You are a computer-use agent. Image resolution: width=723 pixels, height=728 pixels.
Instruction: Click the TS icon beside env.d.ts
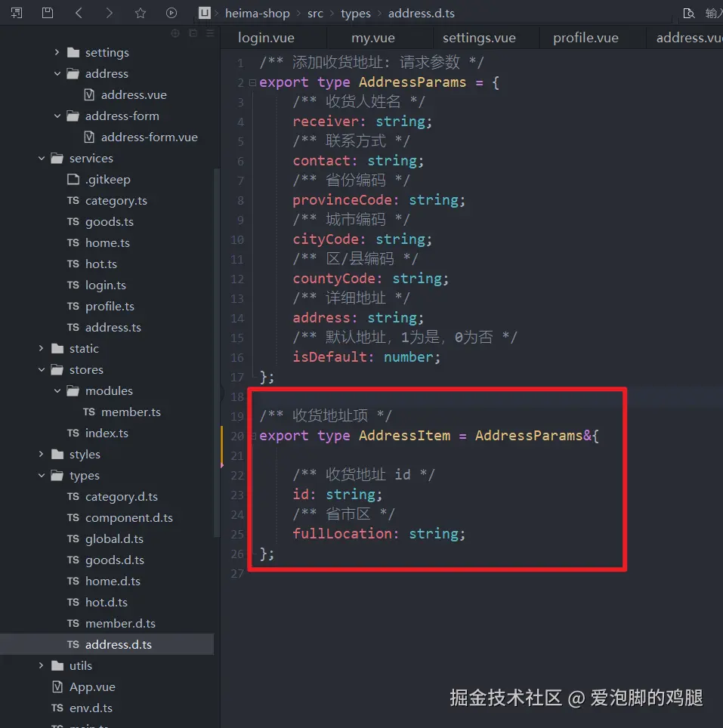coord(57,708)
